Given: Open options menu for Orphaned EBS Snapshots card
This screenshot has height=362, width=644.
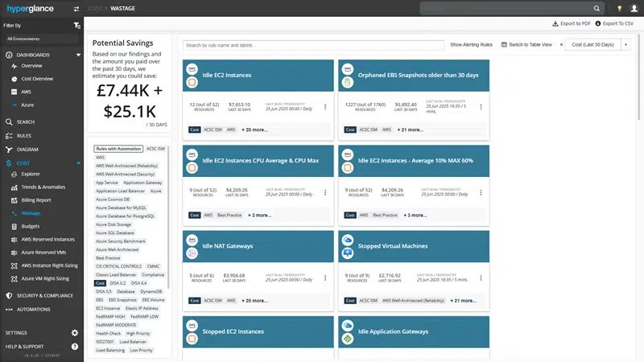Looking at the screenshot, I should (x=481, y=107).
